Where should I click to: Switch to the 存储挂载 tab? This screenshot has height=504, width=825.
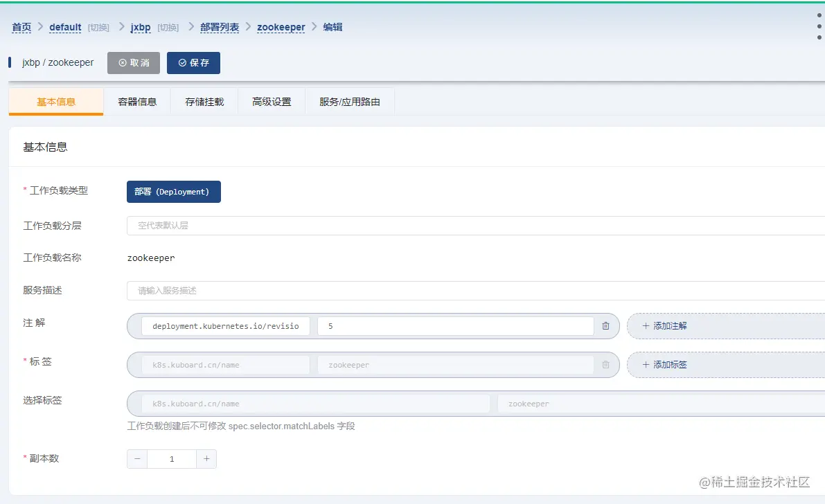pyautogui.click(x=204, y=102)
